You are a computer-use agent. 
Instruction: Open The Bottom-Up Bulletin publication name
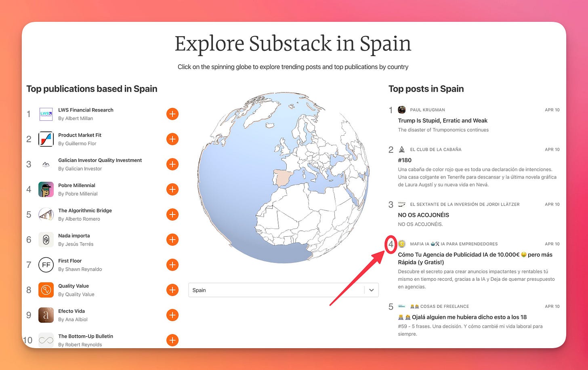pos(86,336)
